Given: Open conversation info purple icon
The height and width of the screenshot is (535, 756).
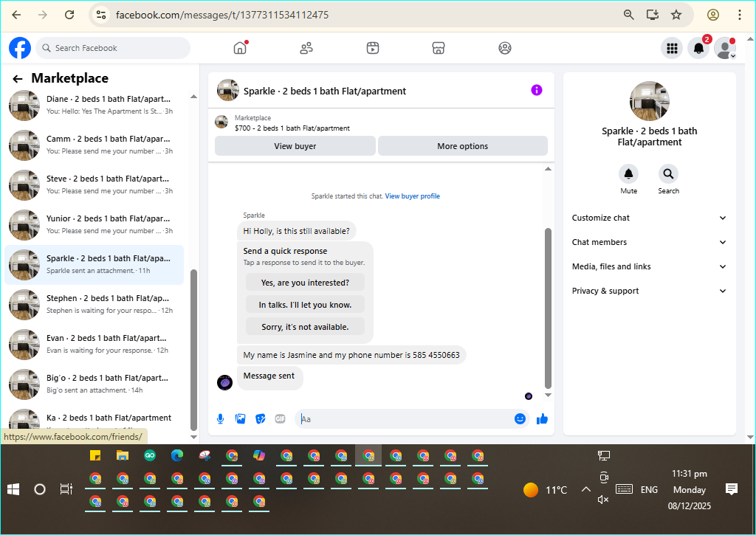Looking at the screenshot, I should pos(537,90).
